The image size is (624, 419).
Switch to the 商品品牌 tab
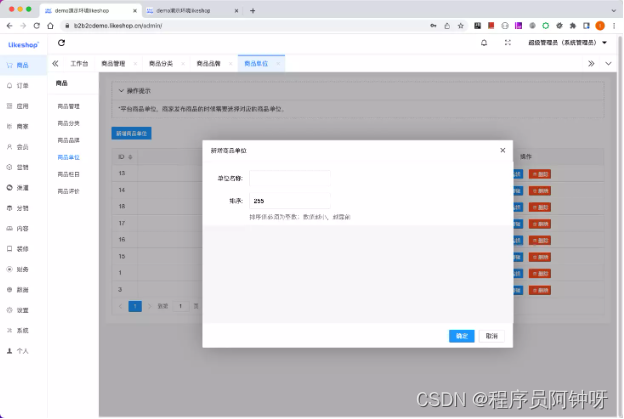click(x=209, y=64)
